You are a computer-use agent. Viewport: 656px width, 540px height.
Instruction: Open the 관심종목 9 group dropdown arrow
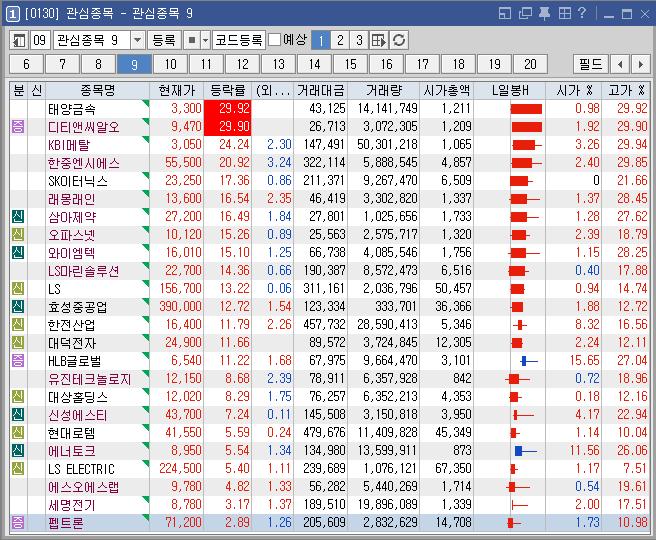(137, 40)
